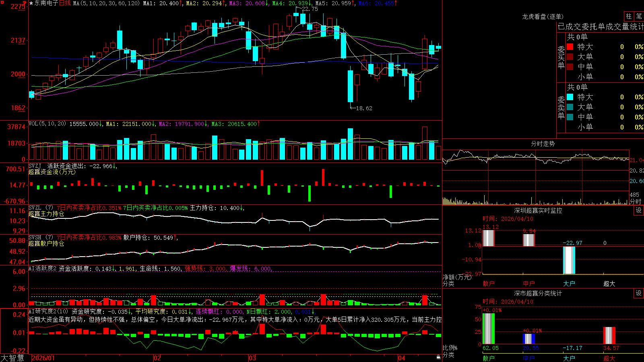Click the 超赢主力持仓 label

click(46, 214)
